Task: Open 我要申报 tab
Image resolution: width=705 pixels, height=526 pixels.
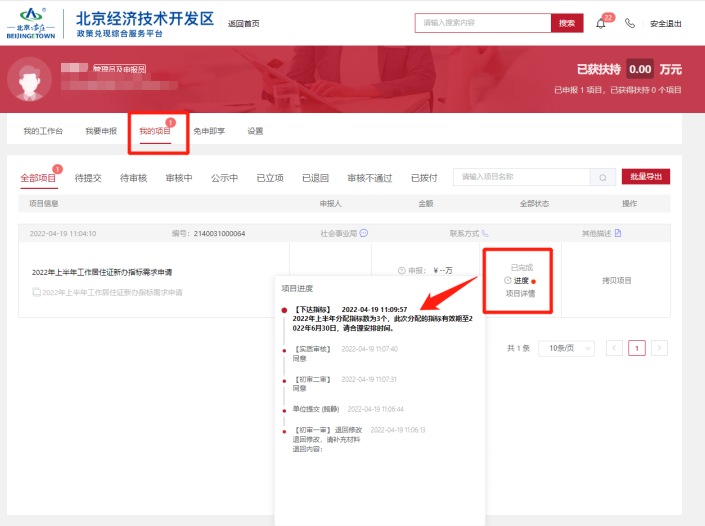Action: coord(101,131)
